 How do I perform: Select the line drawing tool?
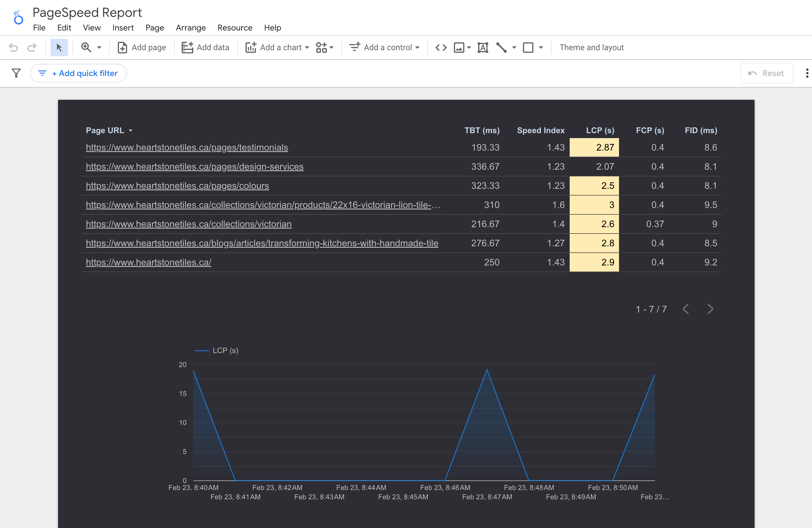tap(501, 47)
